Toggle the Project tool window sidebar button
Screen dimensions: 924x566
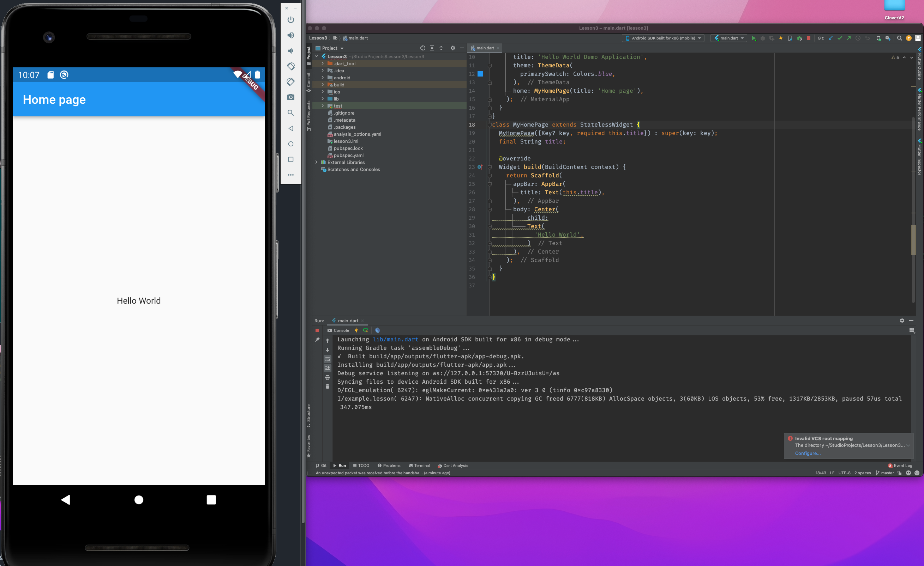[x=308, y=55]
